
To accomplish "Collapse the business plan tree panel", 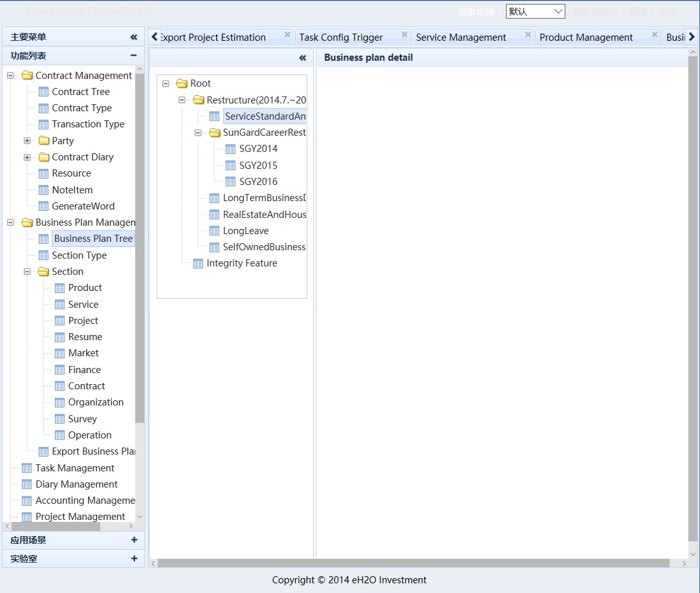I will (302, 58).
